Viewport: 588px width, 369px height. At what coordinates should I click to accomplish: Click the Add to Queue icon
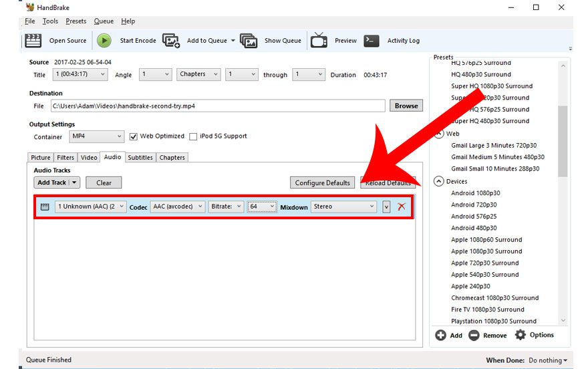click(171, 41)
